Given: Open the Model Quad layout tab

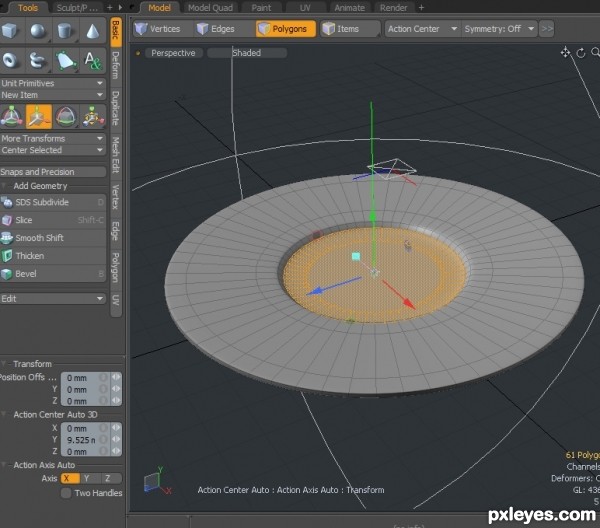Looking at the screenshot, I should tap(210, 8).
